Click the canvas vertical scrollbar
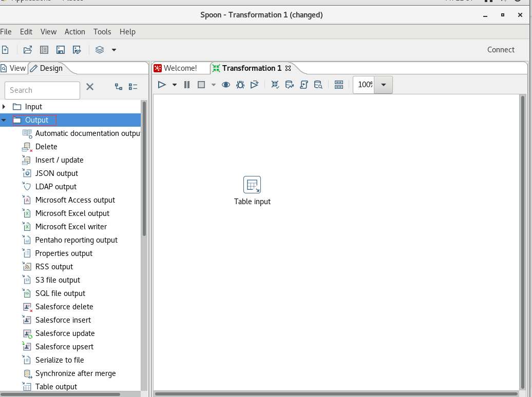Image resolution: width=532 pixels, height=397 pixels. pyautogui.click(x=523, y=242)
